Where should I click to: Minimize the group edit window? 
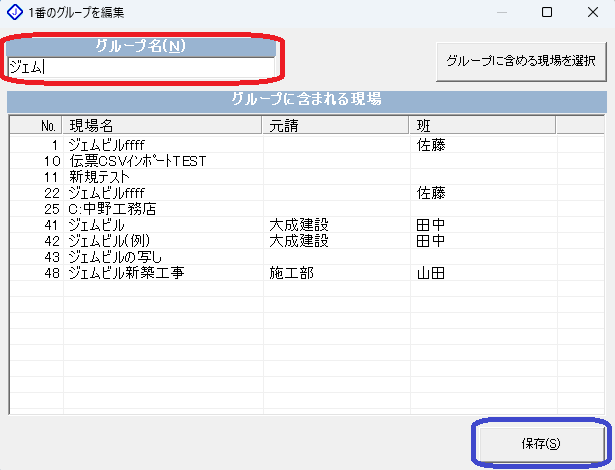click(x=500, y=13)
